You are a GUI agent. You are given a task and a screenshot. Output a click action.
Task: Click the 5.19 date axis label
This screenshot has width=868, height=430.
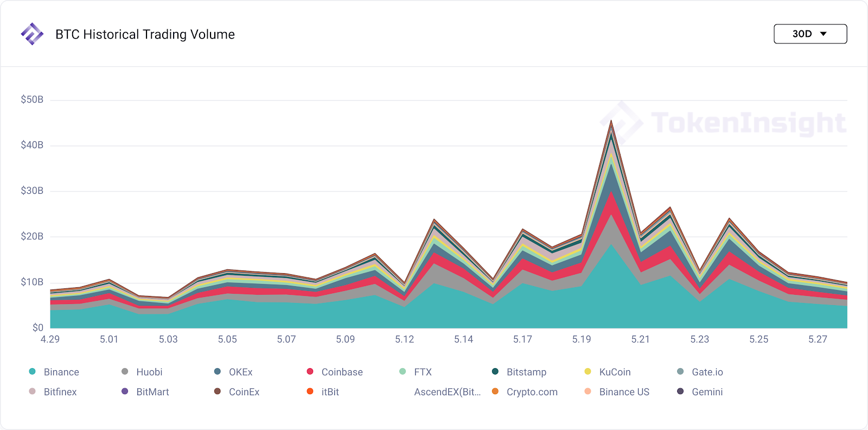coord(582,339)
